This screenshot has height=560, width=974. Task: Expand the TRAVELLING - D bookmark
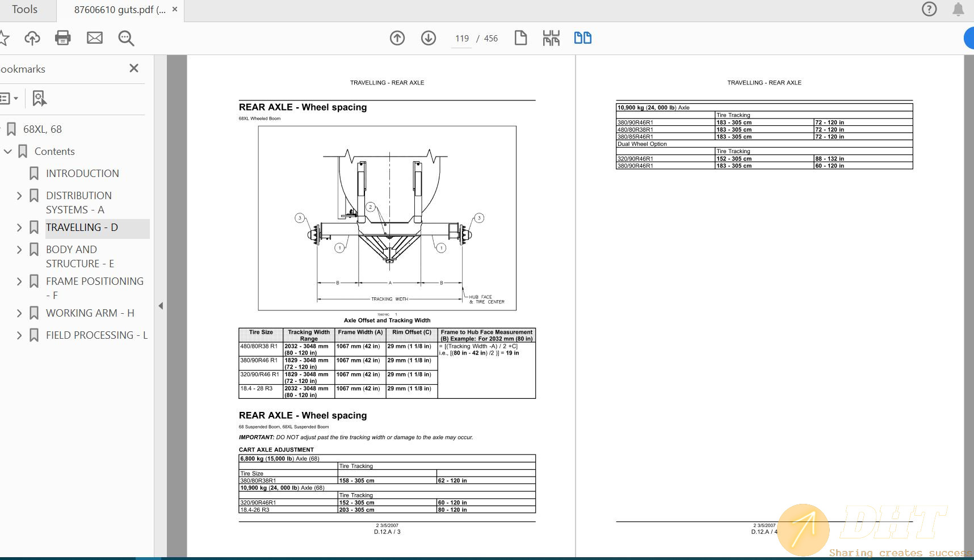coord(19,227)
